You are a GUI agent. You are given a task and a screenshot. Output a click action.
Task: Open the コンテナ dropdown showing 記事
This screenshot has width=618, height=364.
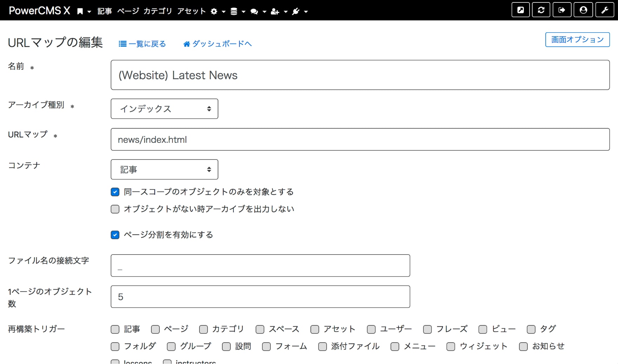coord(164,169)
